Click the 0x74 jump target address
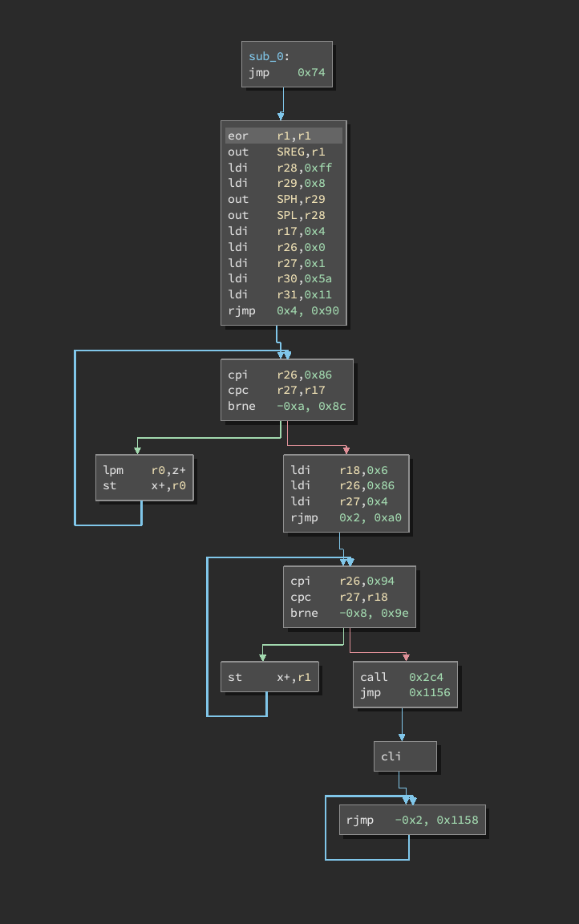 pos(310,72)
